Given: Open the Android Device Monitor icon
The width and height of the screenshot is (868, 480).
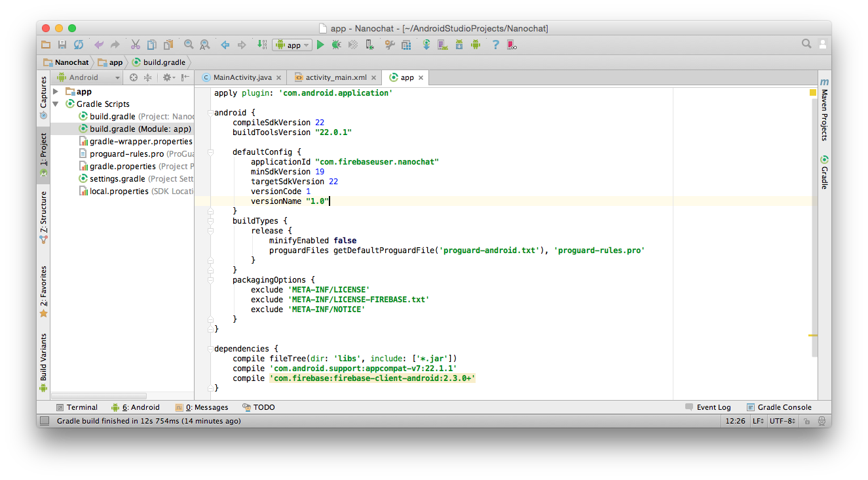Looking at the screenshot, I should pos(476,45).
